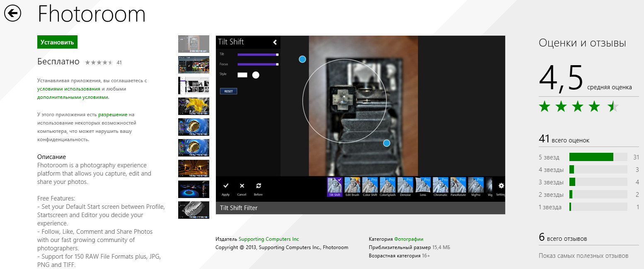This screenshot has width=644, height=269.
Task: Select the Lens filter icon
Action: click(x=423, y=185)
